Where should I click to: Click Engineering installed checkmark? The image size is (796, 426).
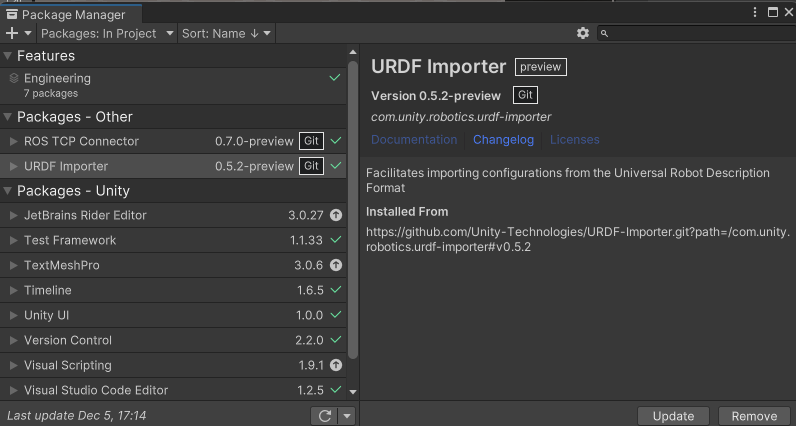pyautogui.click(x=335, y=77)
